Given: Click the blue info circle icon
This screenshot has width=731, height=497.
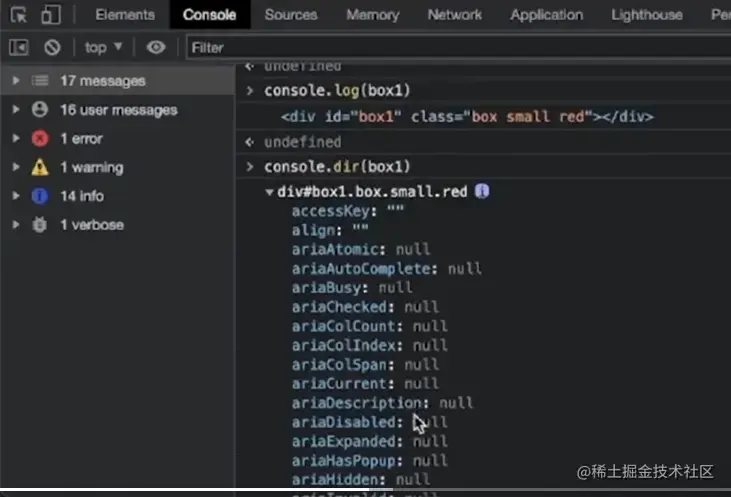Looking at the screenshot, I should pyautogui.click(x=40, y=196).
